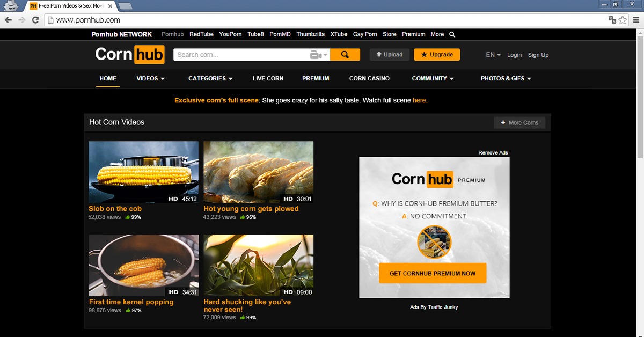Open the browser hamburger menu

[636, 20]
